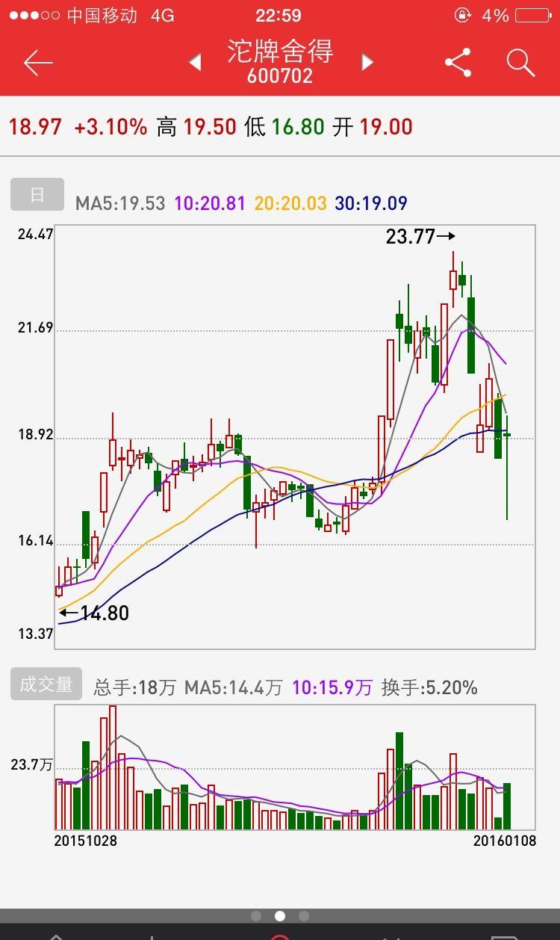
Task: Tap the volume MA5:14.4万 label
Action: 234,687
